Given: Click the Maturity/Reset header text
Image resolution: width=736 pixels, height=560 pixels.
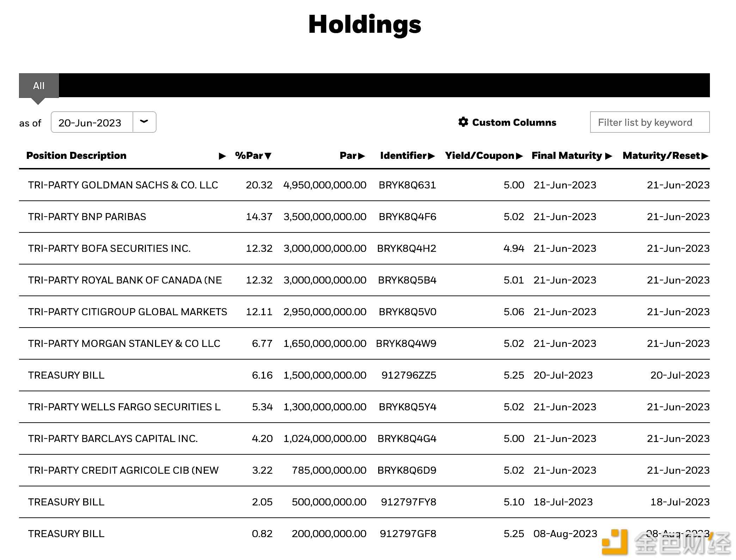Looking at the screenshot, I should point(661,156).
